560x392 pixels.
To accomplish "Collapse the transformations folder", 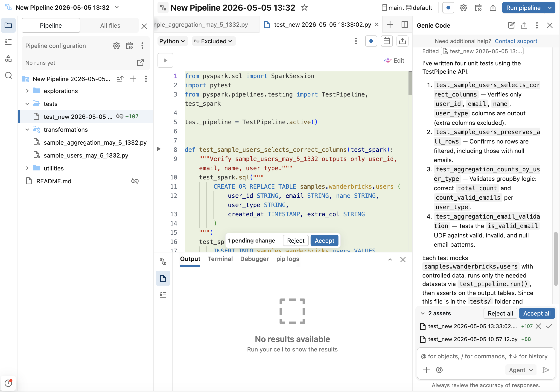I will click(x=27, y=129).
